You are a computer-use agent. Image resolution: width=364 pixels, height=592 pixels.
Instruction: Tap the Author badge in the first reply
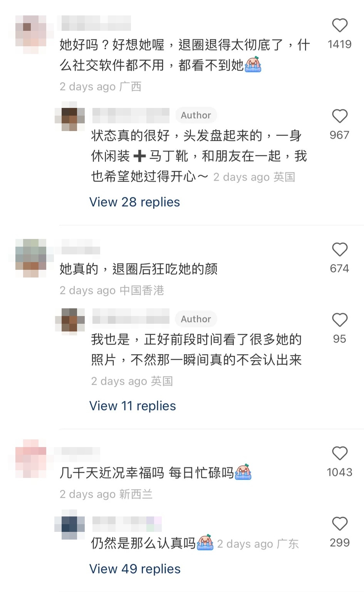click(x=196, y=115)
